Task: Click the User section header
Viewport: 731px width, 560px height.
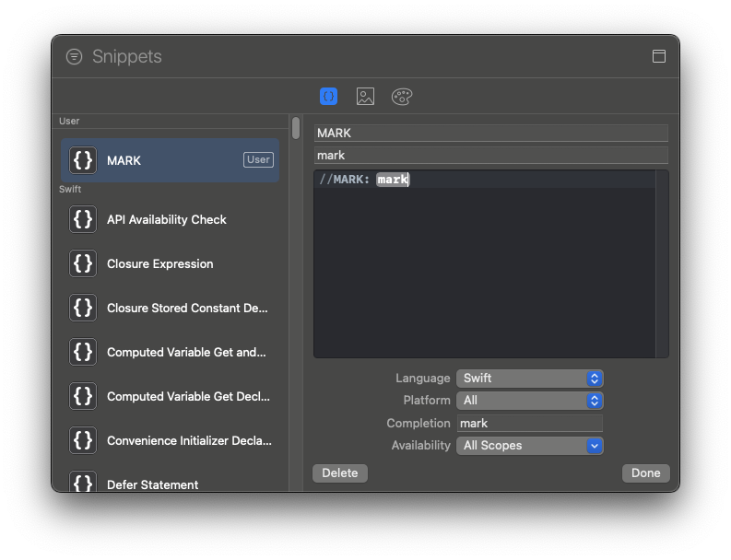Action: pyautogui.click(x=69, y=122)
